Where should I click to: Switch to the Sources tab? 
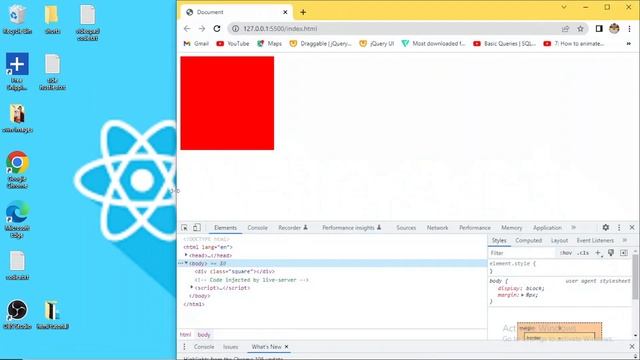pos(406,228)
